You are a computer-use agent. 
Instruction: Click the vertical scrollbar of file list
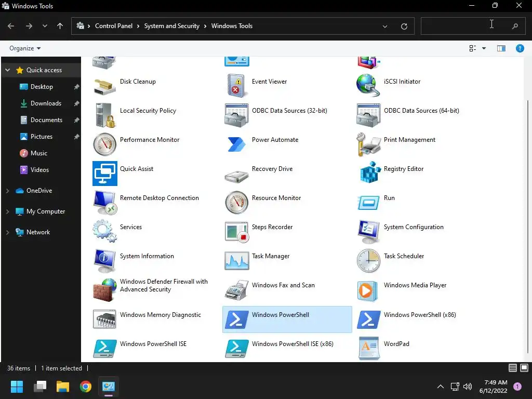click(x=528, y=227)
